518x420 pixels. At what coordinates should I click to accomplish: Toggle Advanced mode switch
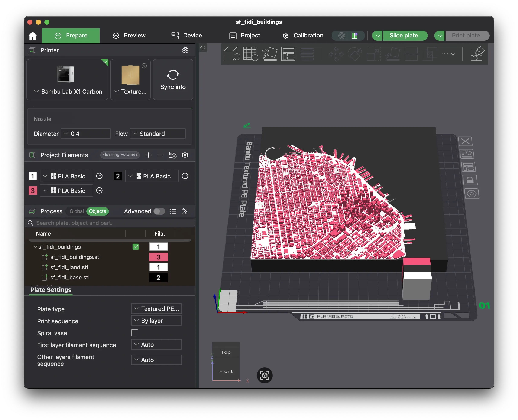[159, 211]
